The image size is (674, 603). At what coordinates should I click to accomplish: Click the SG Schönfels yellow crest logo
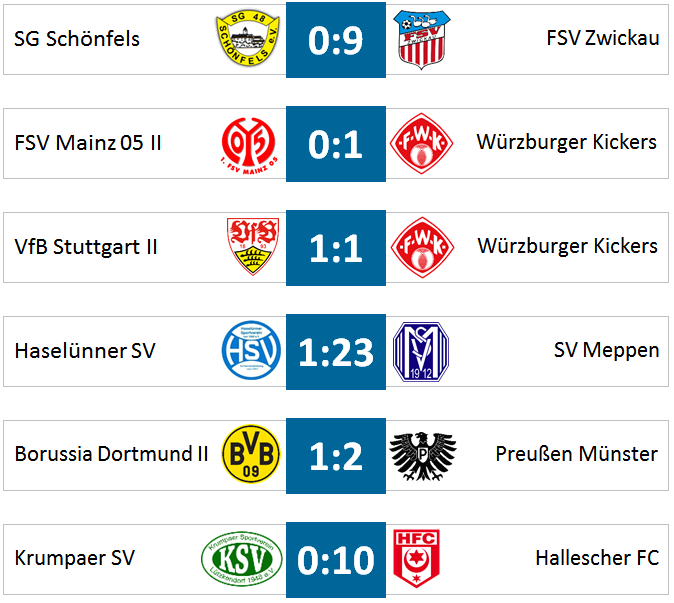pyautogui.click(x=248, y=38)
